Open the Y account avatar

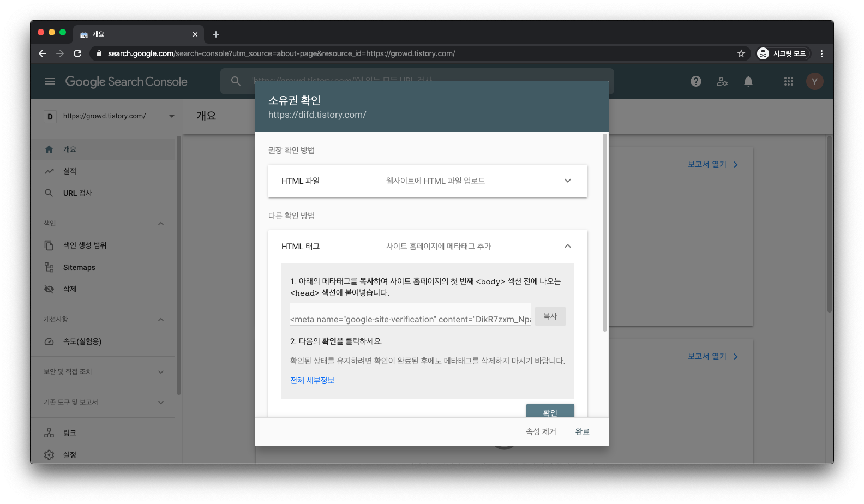click(815, 81)
